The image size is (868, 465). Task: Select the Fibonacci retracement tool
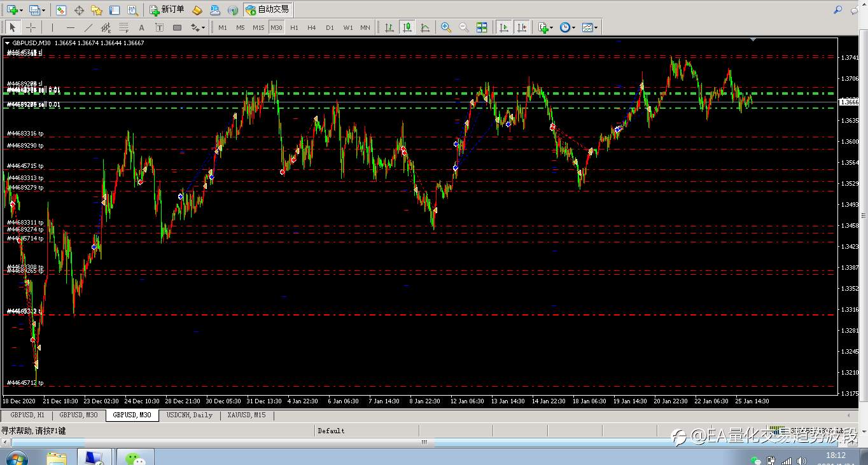(124, 27)
